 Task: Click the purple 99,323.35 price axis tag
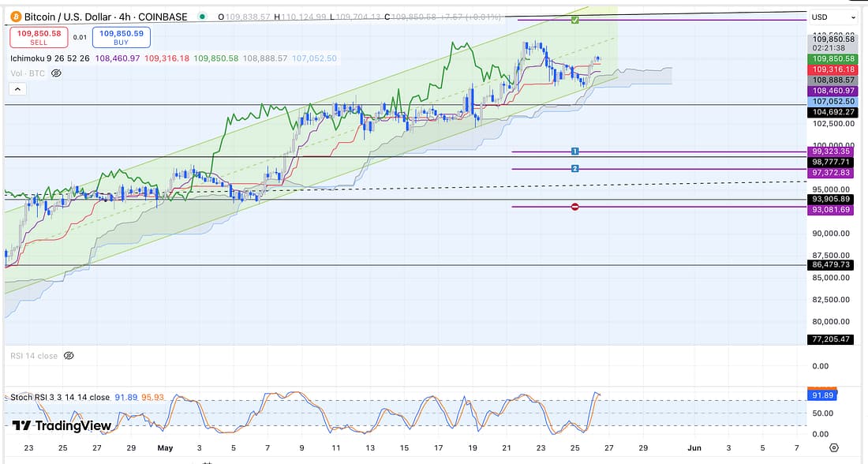click(830, 152)
